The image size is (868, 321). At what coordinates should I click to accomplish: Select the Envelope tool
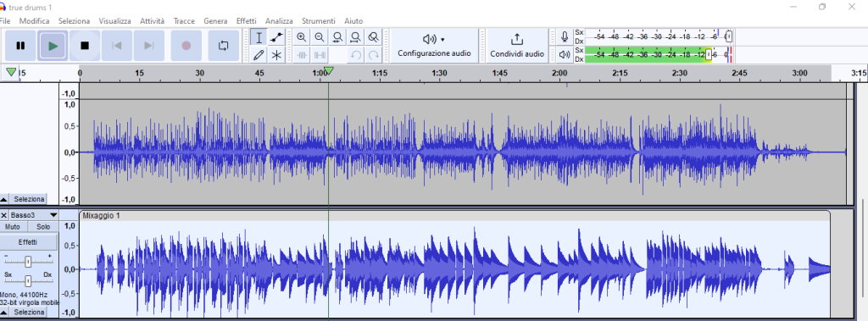click(276, 37)
